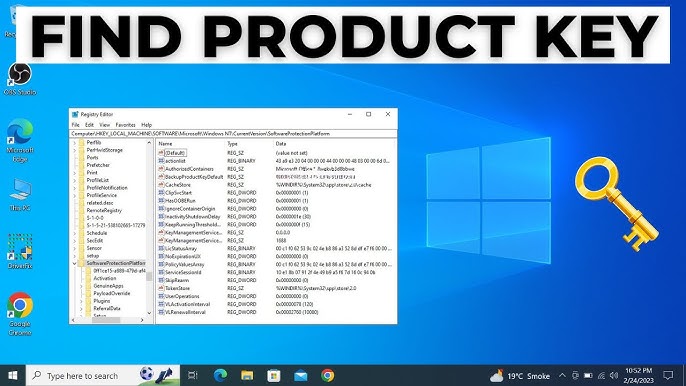The image size is (686, 386).
Task: Select the SkipRearm value name
Action: coord(177,280)
